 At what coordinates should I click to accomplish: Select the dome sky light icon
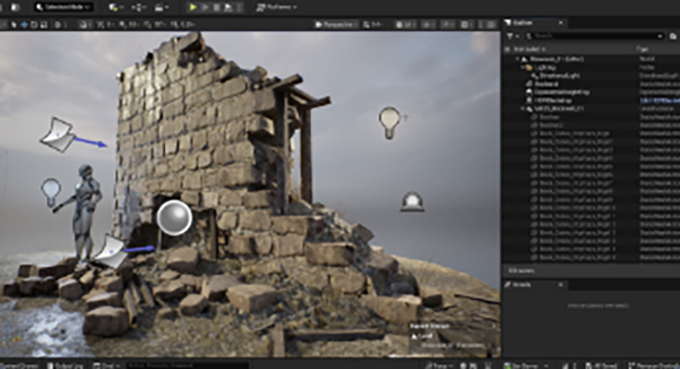(412, 202)
